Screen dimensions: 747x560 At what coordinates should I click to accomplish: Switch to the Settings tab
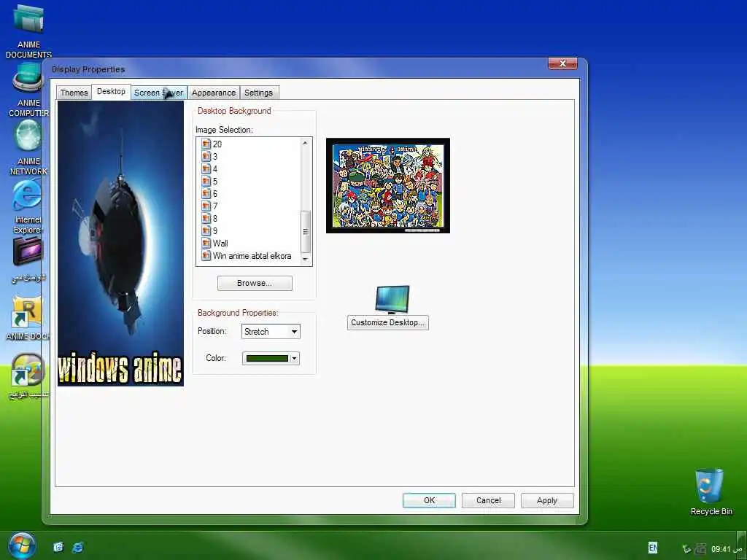point(259,93)
